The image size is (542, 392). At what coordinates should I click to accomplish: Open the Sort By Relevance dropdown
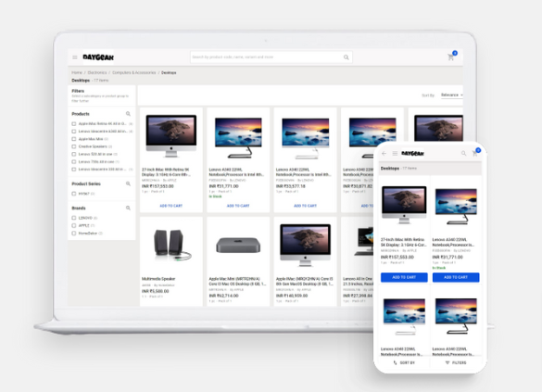click(451, 95)
